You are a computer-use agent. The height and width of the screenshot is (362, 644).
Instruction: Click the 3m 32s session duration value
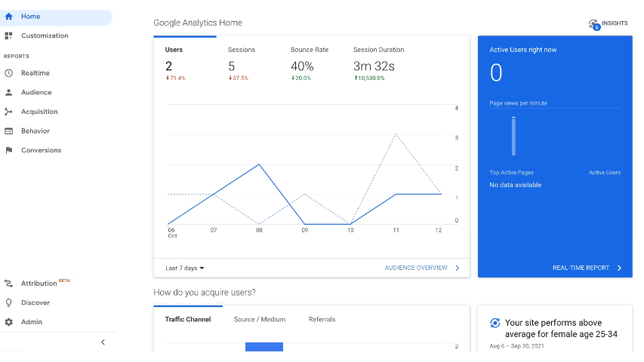click(x=374, y=66)
